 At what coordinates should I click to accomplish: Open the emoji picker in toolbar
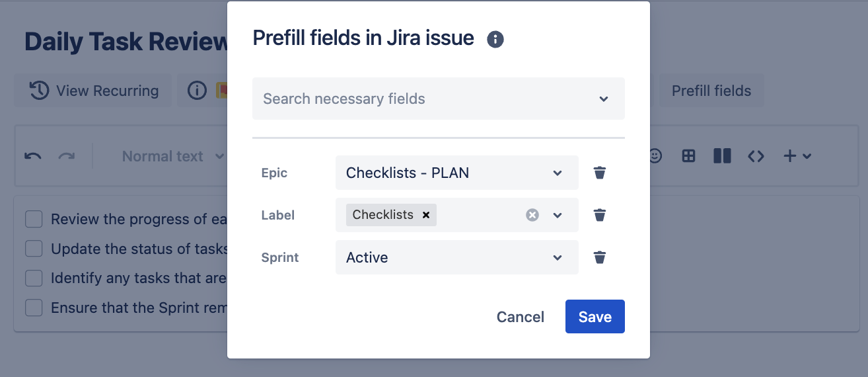655,156
